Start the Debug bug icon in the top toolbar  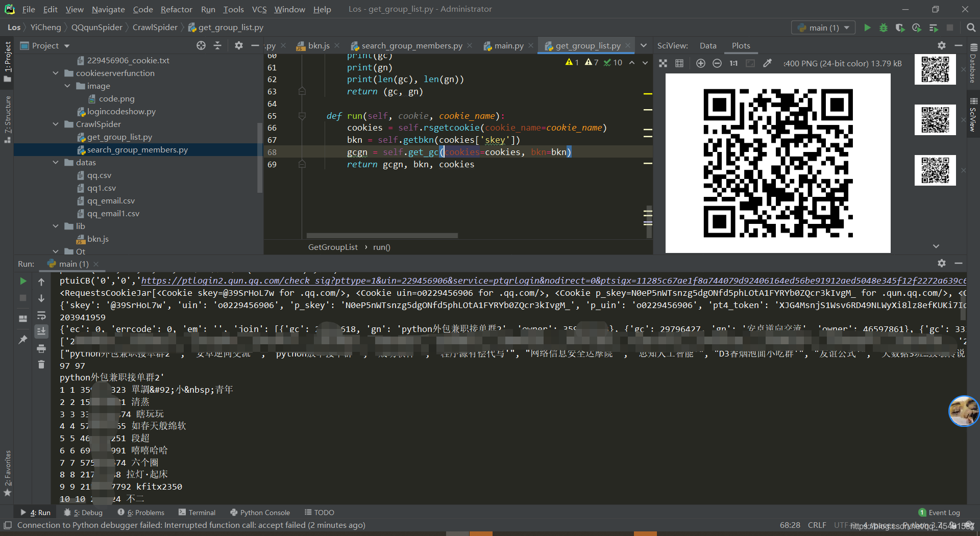coord(884,28)
